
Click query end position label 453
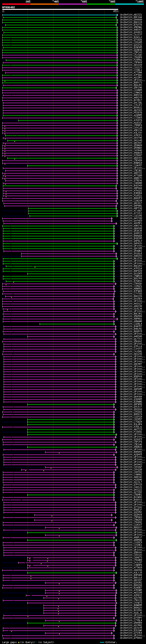tap(115, 11)
